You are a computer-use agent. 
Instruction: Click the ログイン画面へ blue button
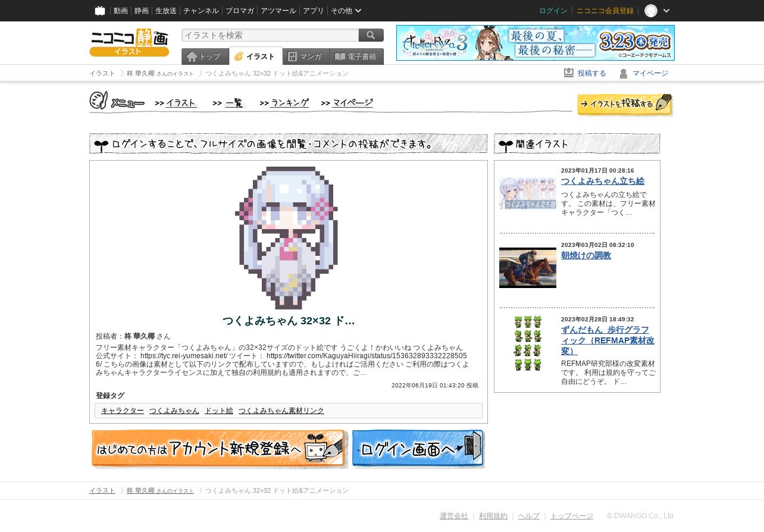click(418, 449)
